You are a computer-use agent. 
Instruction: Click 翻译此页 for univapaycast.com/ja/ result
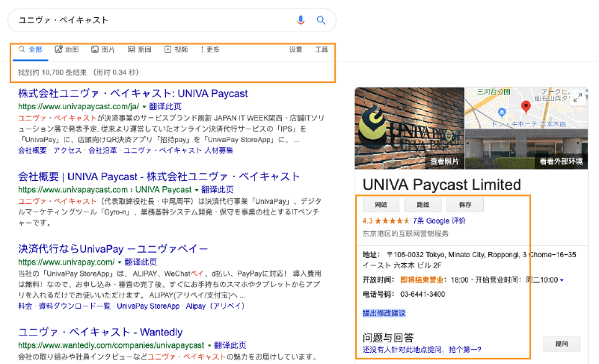(x=165, y=107)
